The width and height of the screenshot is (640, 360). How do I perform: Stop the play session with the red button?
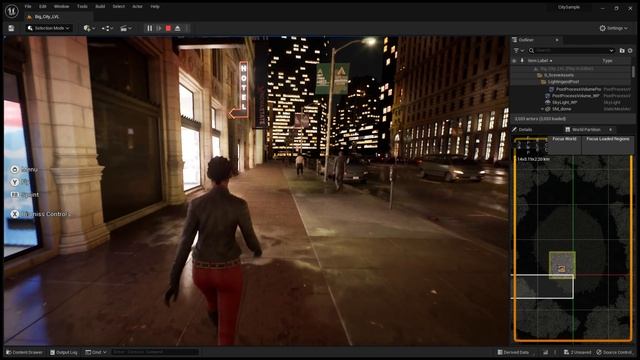tap(168, 28)
